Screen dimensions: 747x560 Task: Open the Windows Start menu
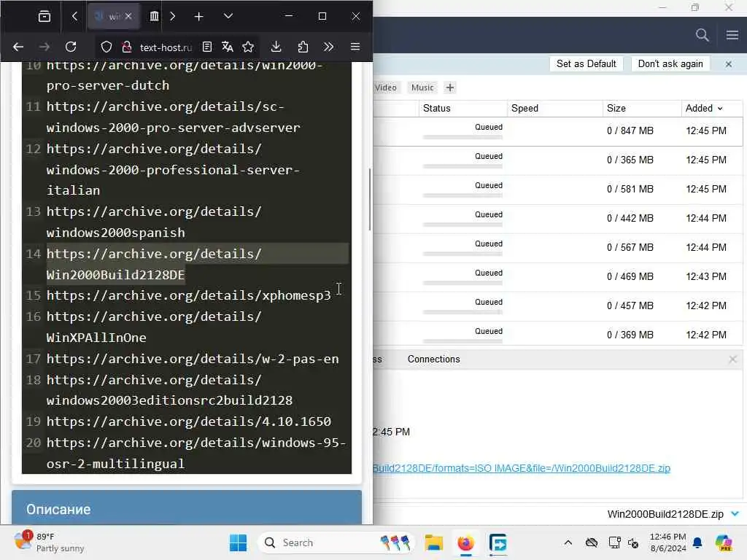tap(239, 542)
